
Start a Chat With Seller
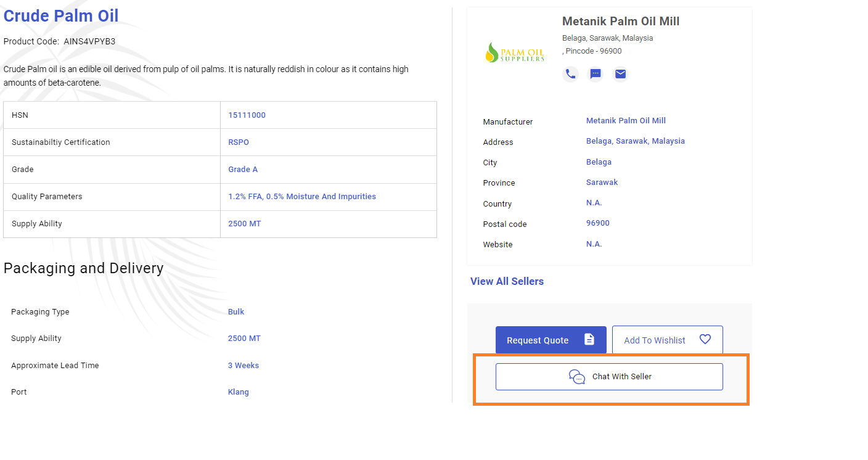point(609,377)
